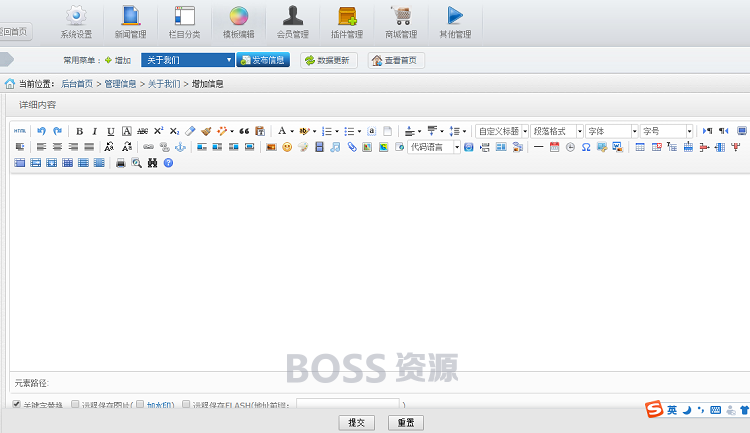Click the redo arrow icon
The width and height of the screenshot is (750, 433).
(x=57, y=131)
